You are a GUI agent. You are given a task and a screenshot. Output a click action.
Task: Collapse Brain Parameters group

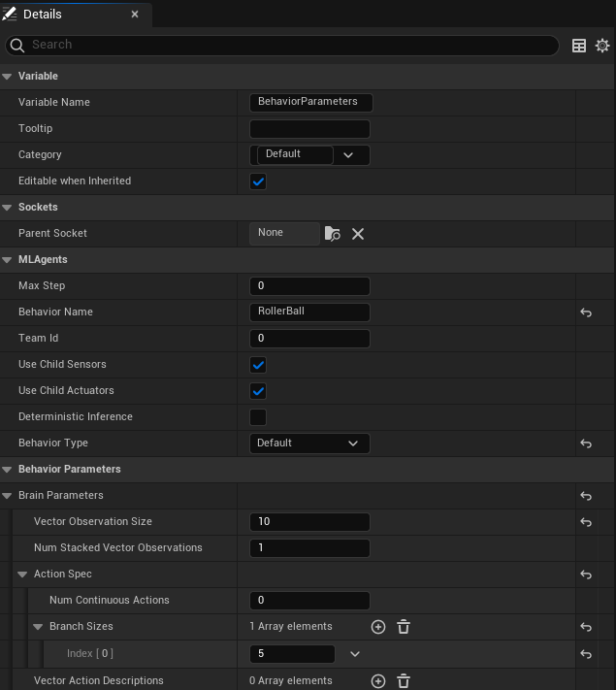point(7,496)
